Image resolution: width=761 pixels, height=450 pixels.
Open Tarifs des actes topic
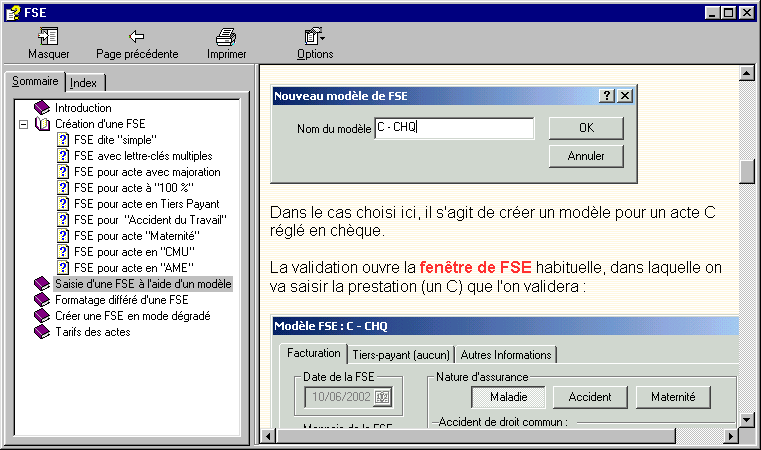pos(93,332)
